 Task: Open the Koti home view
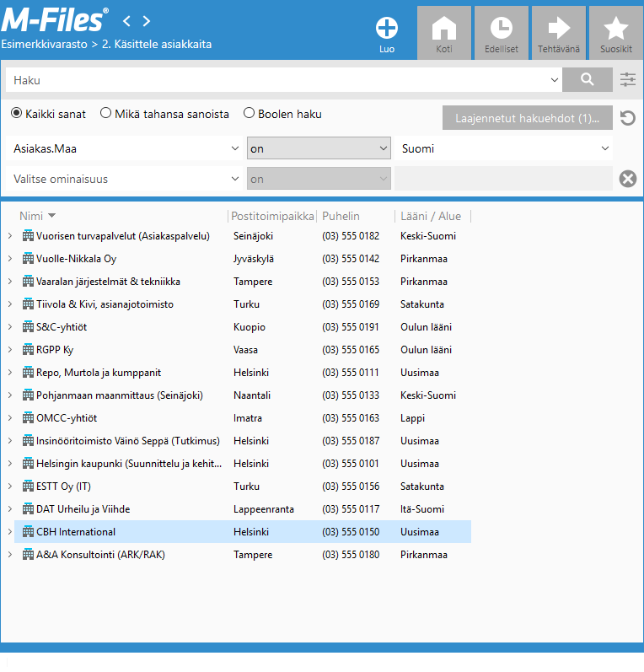click(444, 33)
